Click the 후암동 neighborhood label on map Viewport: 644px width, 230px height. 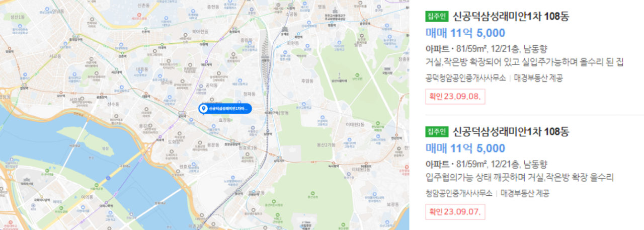[x=307, y=81]
